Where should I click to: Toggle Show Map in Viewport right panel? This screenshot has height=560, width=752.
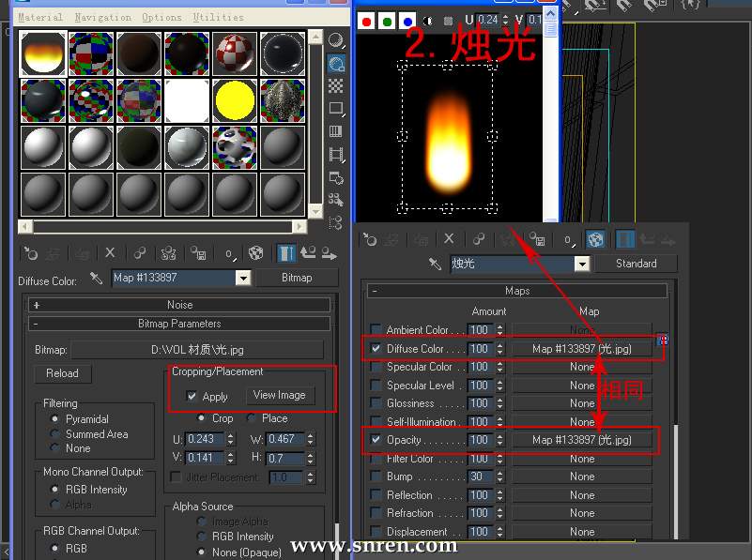click(595, 239)
